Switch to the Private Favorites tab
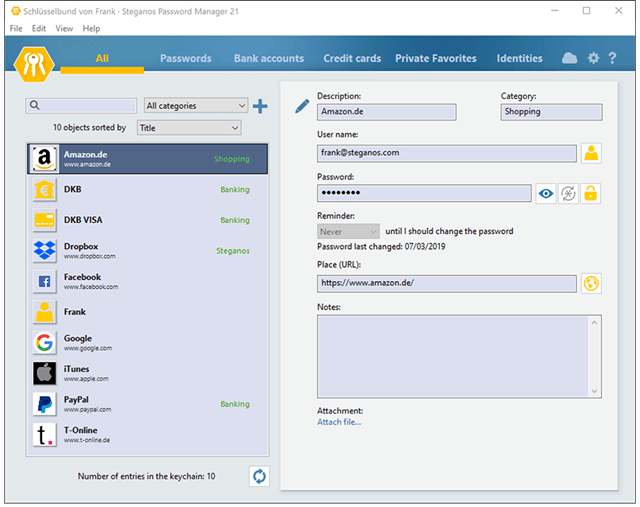This screenshot has height=507, width=640. click(x=436, y=58)
